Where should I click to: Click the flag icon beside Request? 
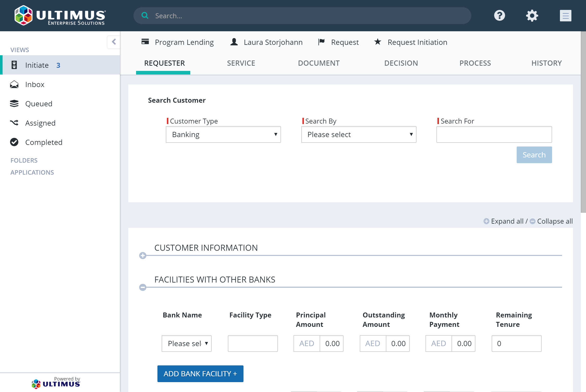(x=321, y=42)
